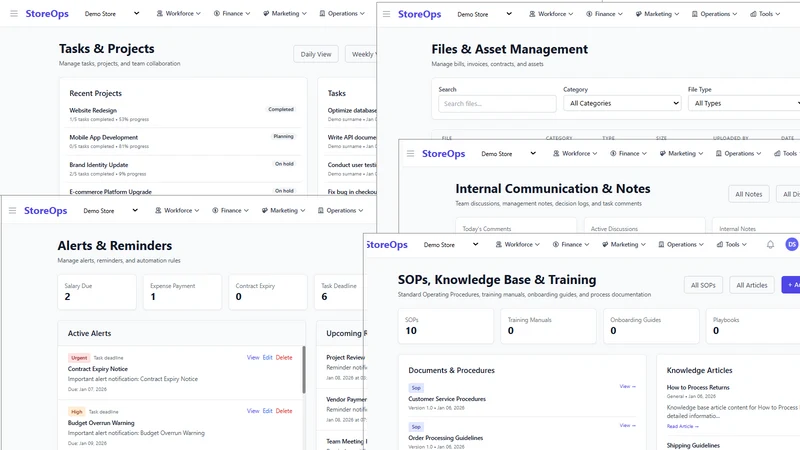Open Brand Identity Update project
This screenshot has height=450, width=800.
pos(98,165)
